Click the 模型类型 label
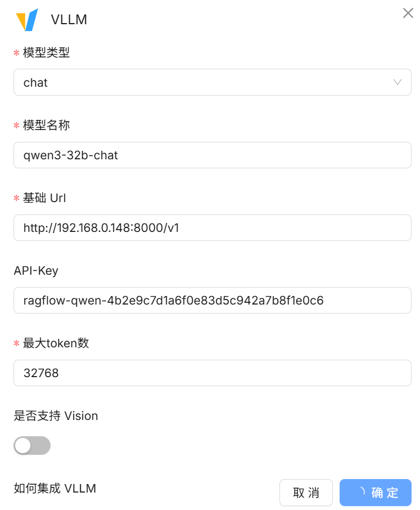This screenshot has height=510, width=420. pos(46,52)
